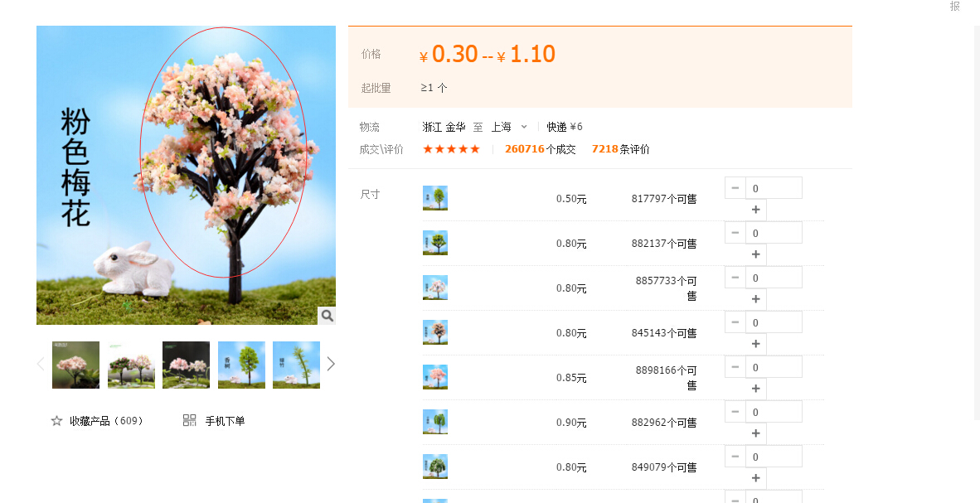Click the minus button for the 0.50元 item
980x503 pixels.
pos(735,188)
